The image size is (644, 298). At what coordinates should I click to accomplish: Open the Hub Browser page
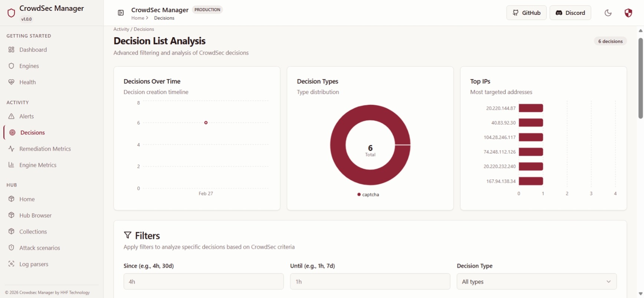coord(35,215)
